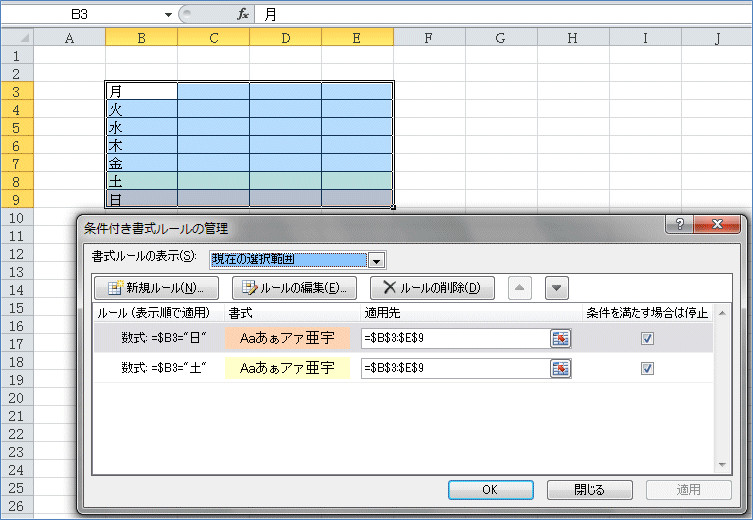Select row header 8
The image size is (753, 520).
(17, 181)
